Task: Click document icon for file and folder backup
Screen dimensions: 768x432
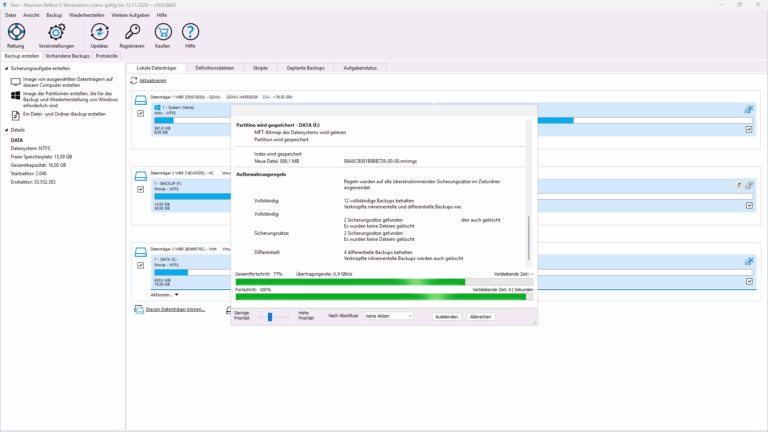Action: (x=16, y=116)
